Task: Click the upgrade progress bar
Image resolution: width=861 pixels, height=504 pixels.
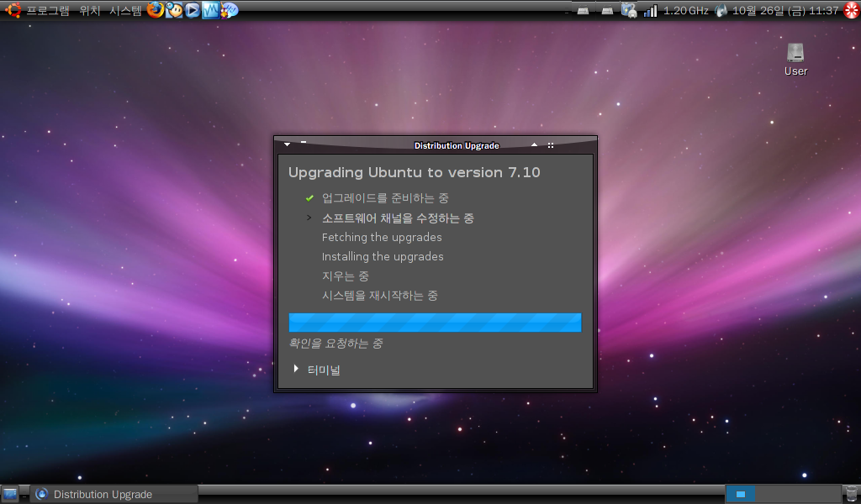Action: [435, 323]
